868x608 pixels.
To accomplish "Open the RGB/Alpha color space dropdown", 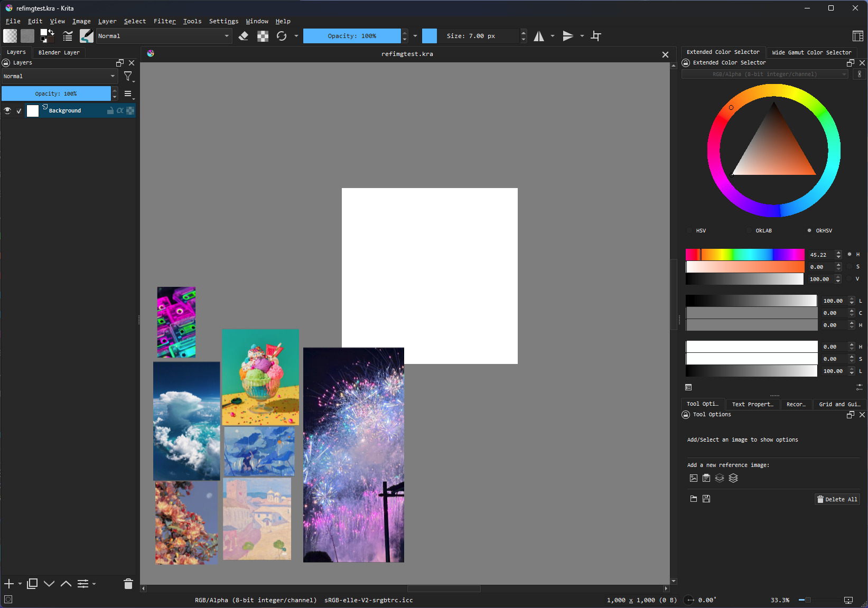I will [765, 74].
